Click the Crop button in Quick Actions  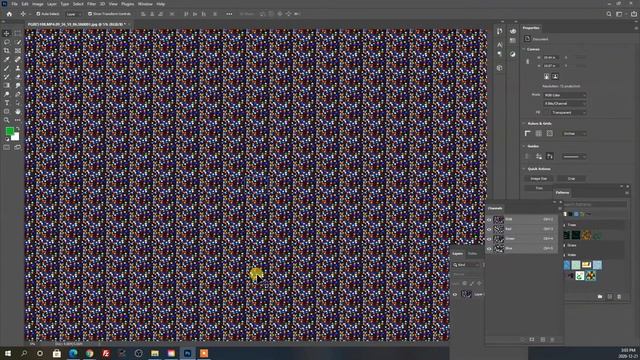point(571,179)
